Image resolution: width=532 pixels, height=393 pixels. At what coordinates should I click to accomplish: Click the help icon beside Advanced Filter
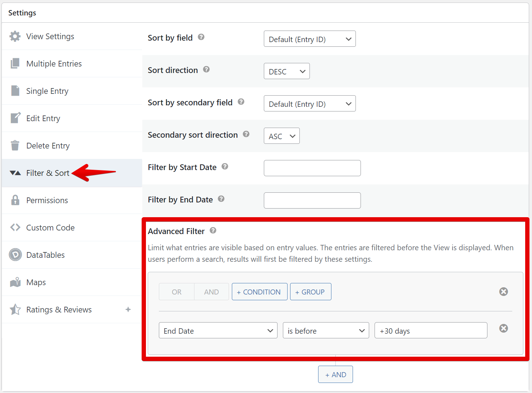(x=213, y=230)
